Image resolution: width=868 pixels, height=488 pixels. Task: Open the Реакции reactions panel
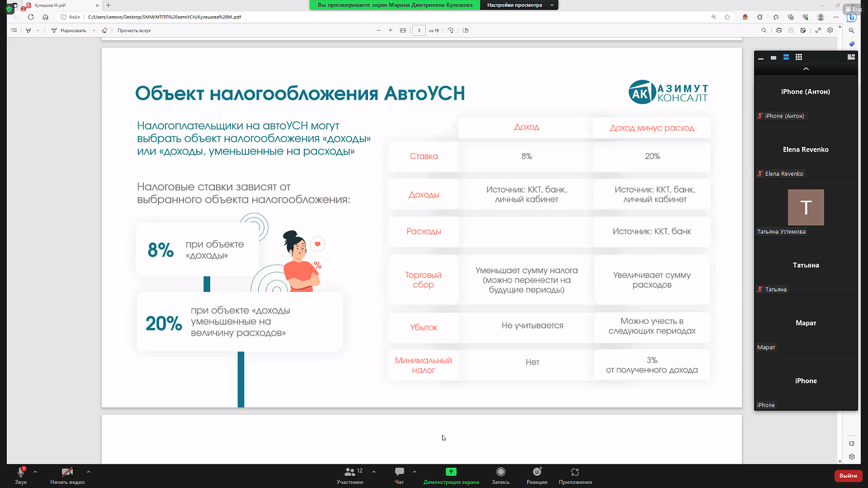click(536, 475)
